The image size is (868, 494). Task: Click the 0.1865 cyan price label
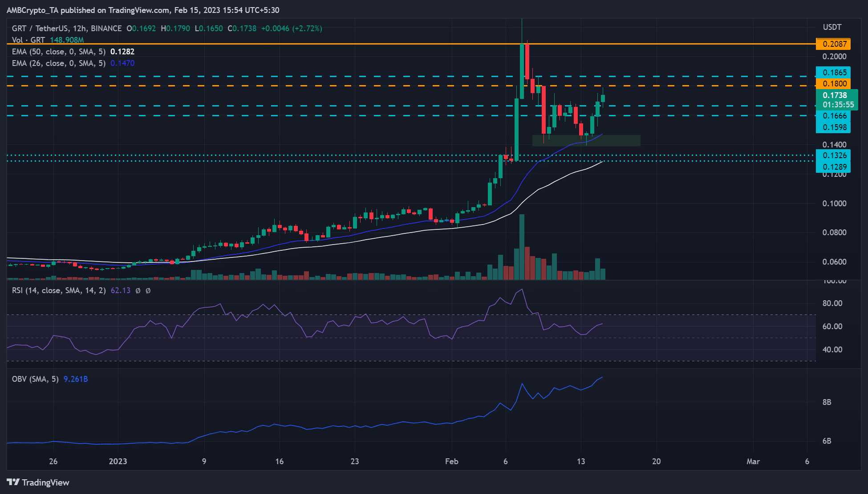(833, 72)
